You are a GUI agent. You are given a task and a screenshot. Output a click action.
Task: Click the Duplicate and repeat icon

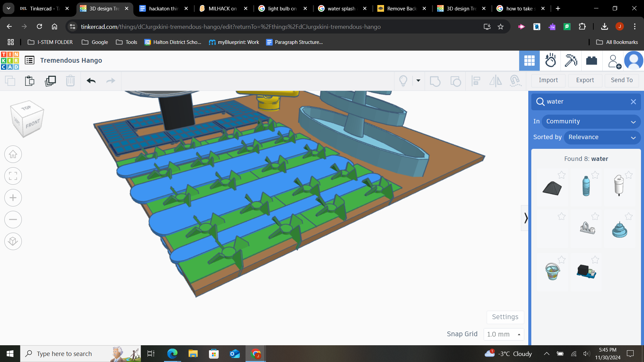pyautogui.click(x=50, y=81)
